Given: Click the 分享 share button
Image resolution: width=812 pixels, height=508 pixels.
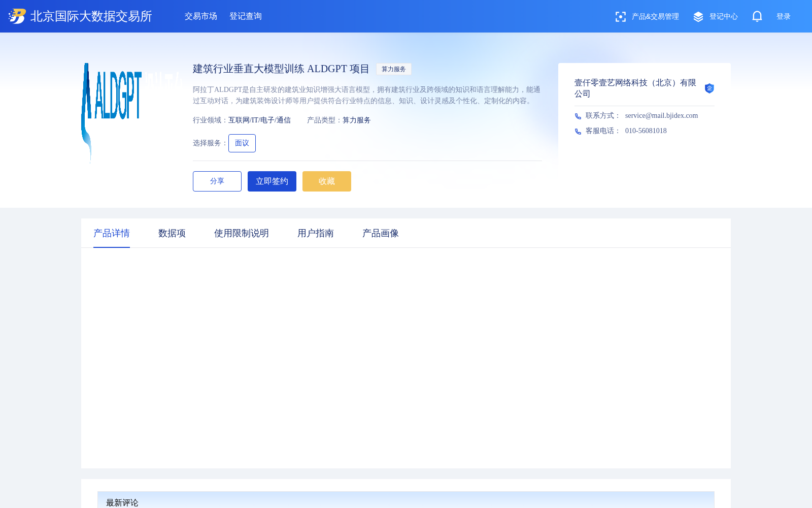Looking at the screenshot, I should (x=217, y=181).
